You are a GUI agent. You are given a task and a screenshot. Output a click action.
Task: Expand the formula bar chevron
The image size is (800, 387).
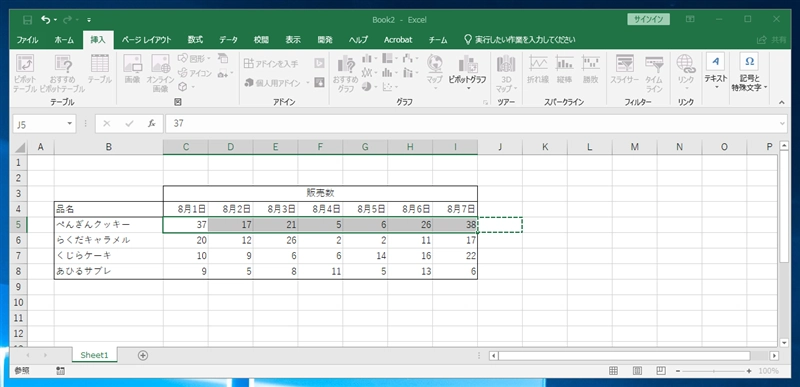tap(783, 124)
